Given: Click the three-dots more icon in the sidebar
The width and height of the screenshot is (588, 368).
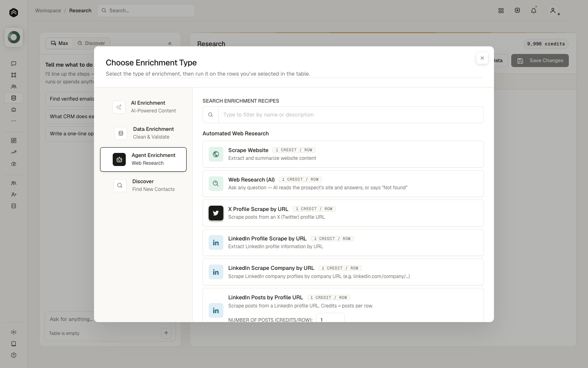Looking at the screenshot, I should (x=13, y=121).
